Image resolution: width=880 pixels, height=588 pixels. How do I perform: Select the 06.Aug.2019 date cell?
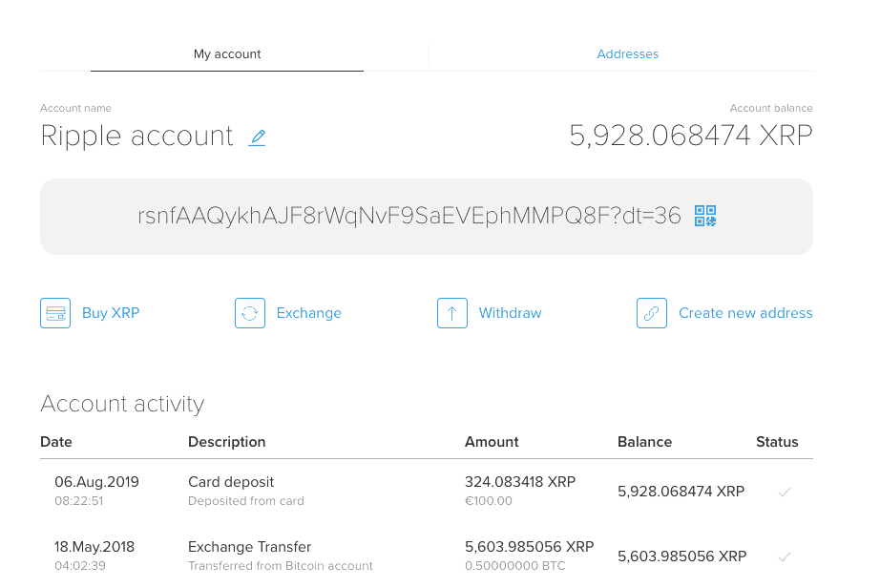point(96,482)
